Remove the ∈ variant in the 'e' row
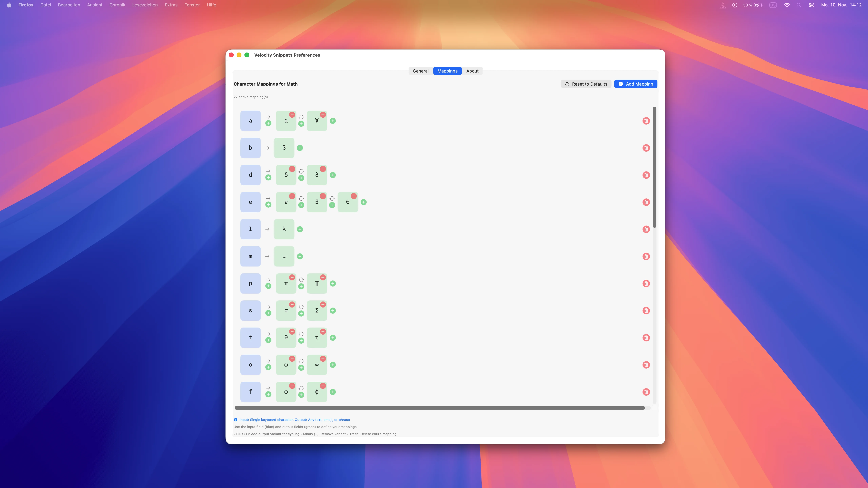This screenshot has height=488, width=868. (x=353, y=196)
